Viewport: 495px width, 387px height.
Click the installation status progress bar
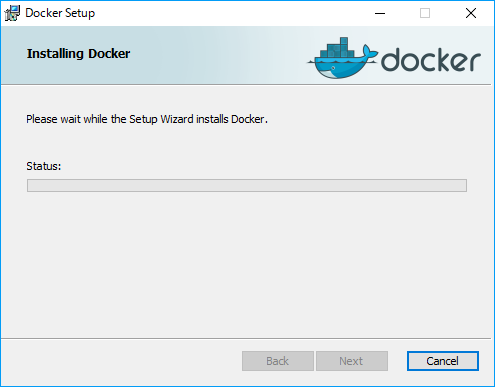247,185
